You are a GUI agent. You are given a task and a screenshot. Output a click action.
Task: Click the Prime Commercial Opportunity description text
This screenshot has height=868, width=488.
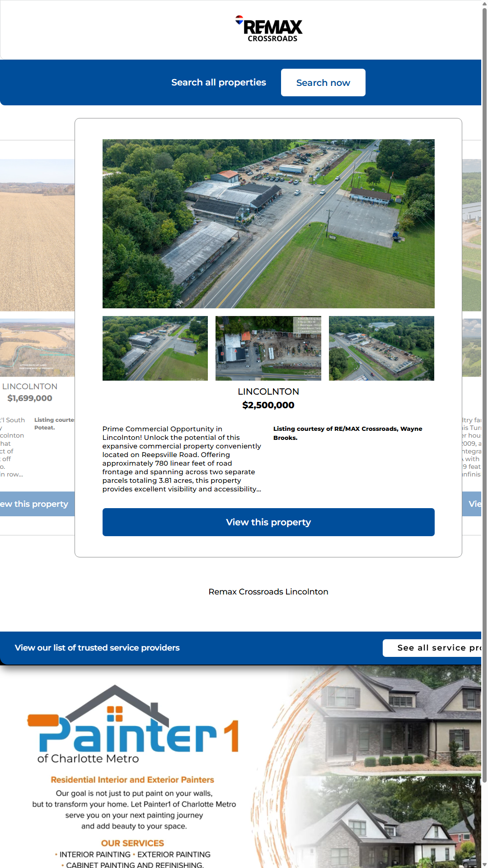coord(182,459)
